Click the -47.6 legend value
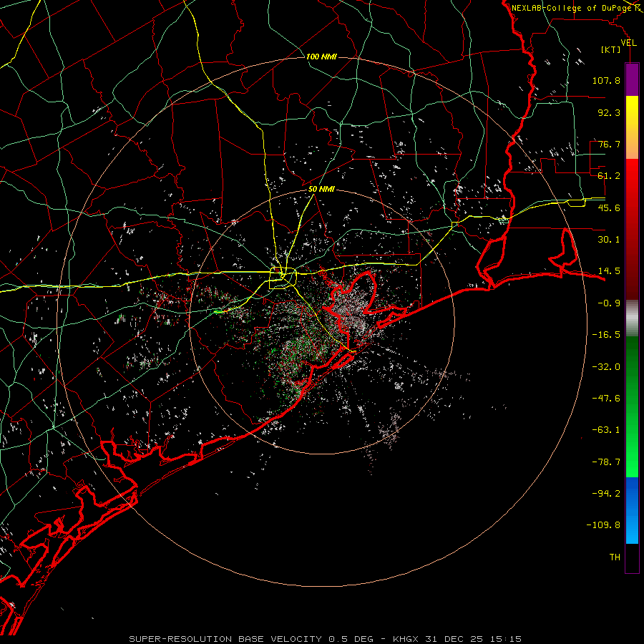This screenshot has width=644, height=644. 606,399
